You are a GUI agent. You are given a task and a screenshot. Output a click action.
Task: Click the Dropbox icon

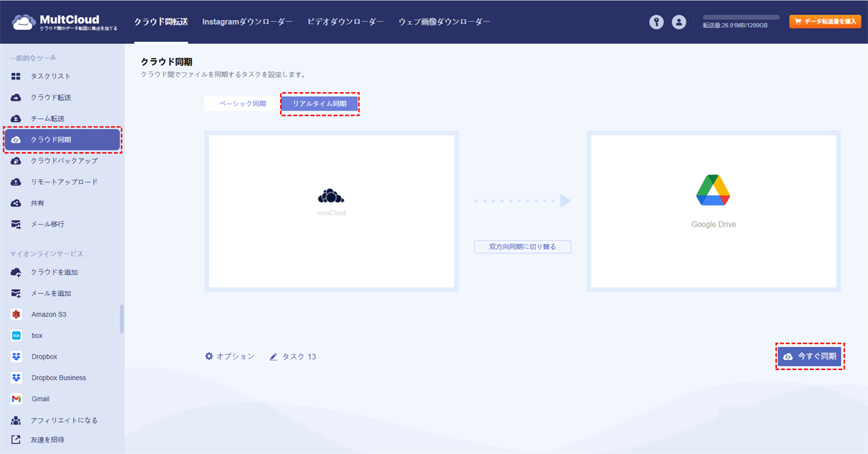[x=16, y=356]
